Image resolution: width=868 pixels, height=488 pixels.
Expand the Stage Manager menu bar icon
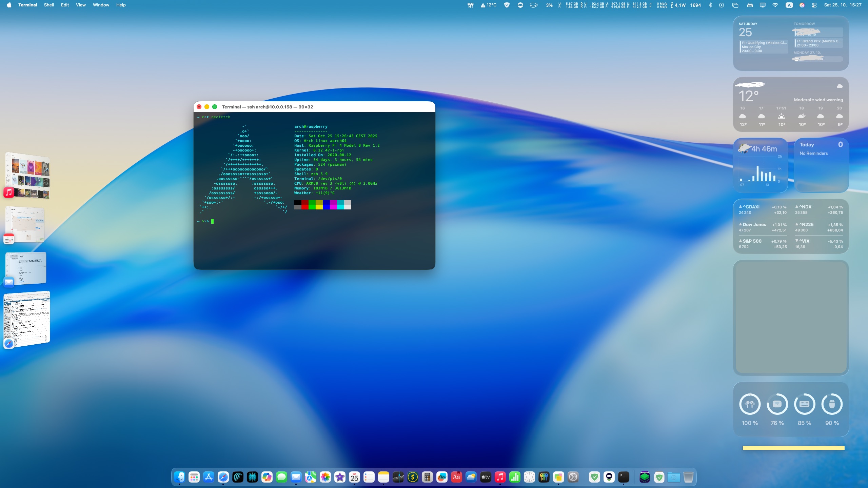(x=735, y=5)
